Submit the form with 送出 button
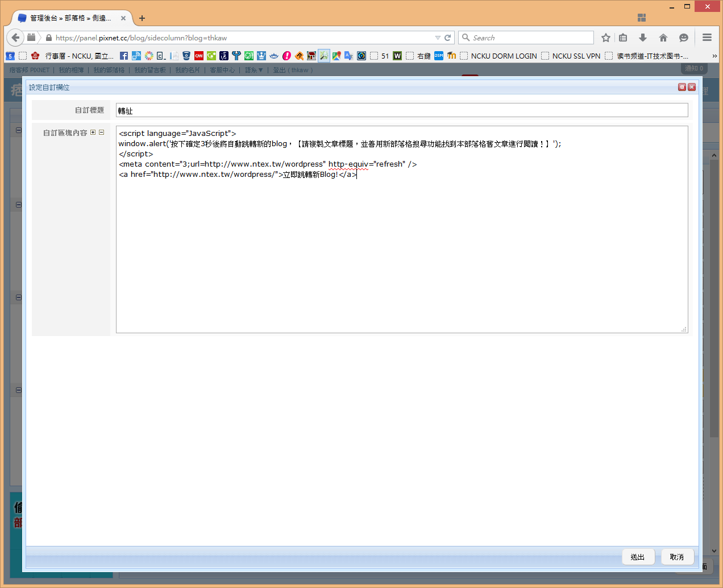 click(638, 557)
